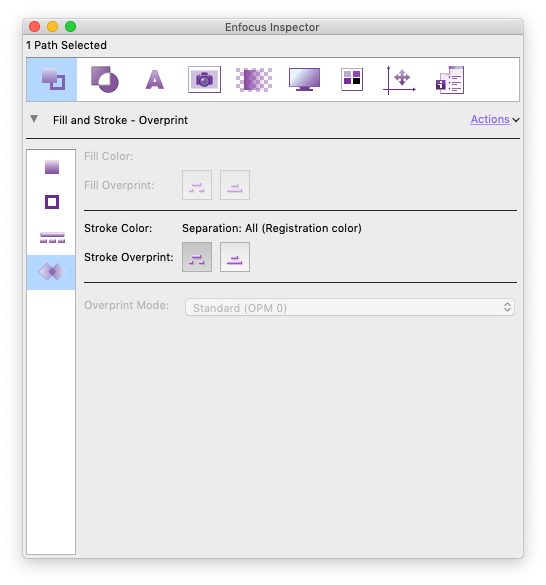Select the dashed line Stroke style icon
The image size is (546, 585).
(52, 237)
